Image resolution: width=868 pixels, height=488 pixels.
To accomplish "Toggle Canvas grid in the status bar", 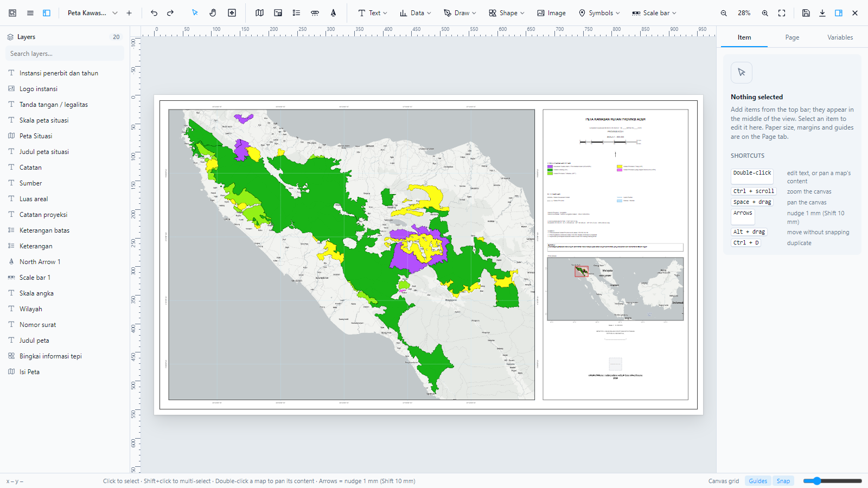I will click(x=724, y=481).
